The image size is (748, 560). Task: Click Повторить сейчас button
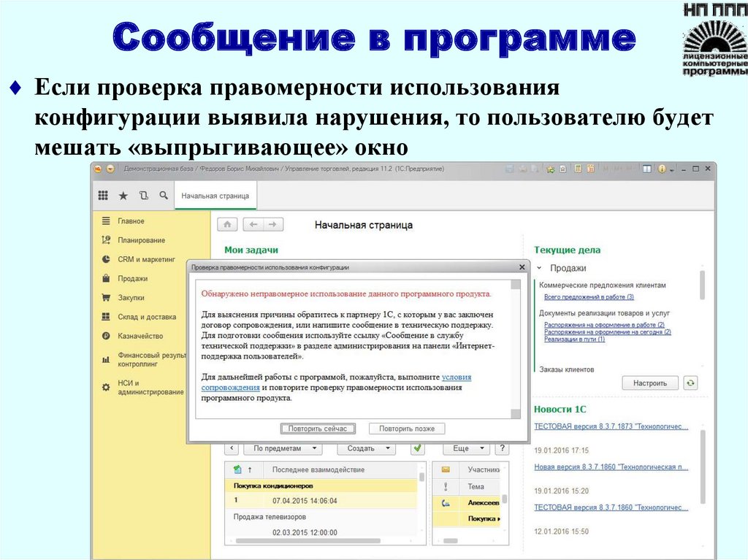click(x=318, y=429)
